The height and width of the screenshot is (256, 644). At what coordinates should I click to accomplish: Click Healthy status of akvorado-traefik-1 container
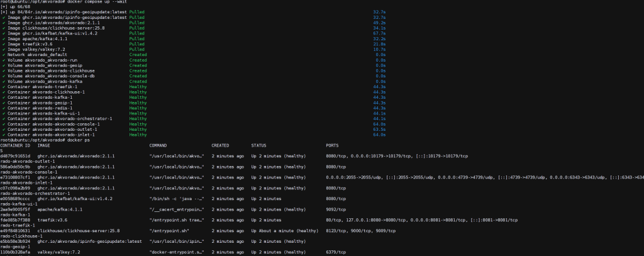pos(138,87)
